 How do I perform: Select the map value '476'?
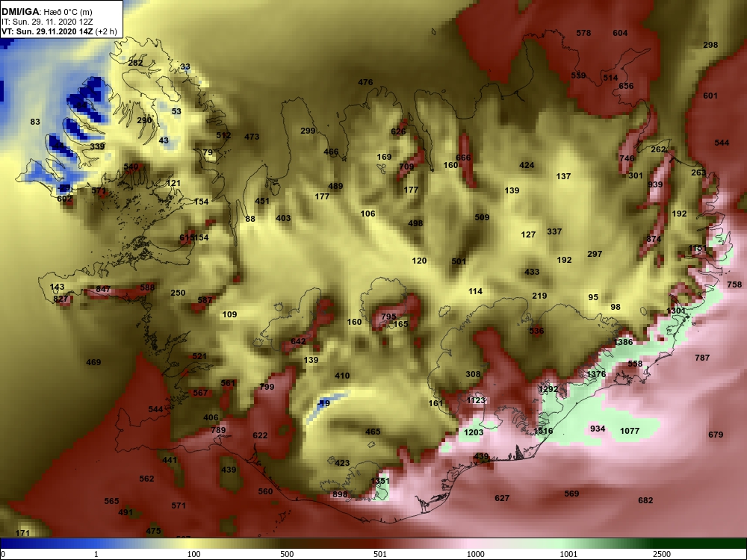tap(365, 82)
